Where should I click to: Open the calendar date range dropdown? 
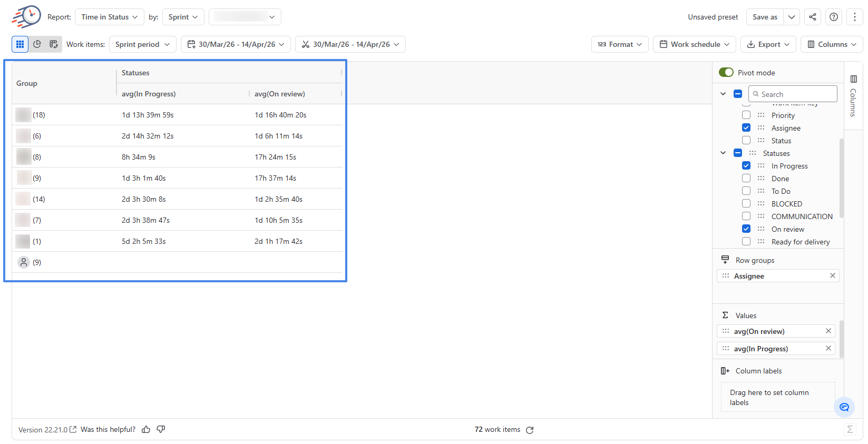click(236, 44)
